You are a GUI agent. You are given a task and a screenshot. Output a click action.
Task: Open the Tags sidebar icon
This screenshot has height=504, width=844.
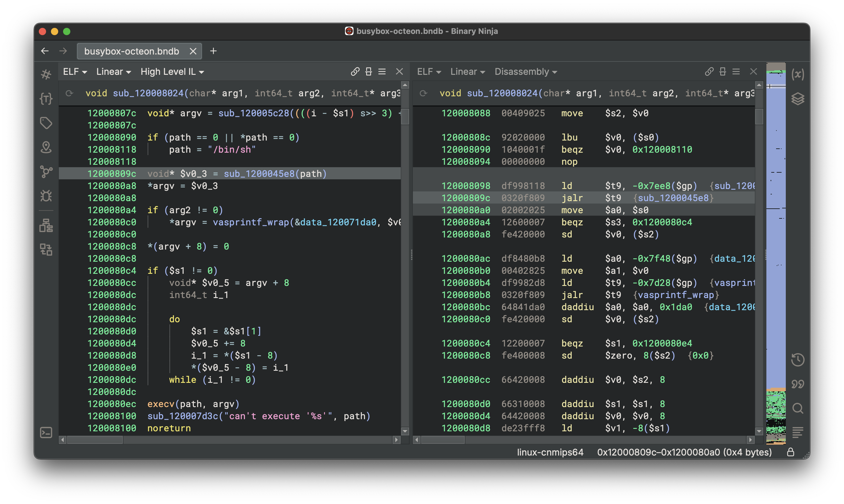pyautogui.click(x=46, y=123)
